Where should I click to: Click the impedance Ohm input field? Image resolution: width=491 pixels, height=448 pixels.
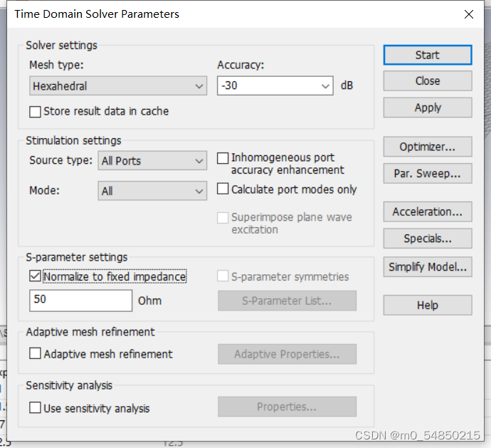(x=80, y=301)
